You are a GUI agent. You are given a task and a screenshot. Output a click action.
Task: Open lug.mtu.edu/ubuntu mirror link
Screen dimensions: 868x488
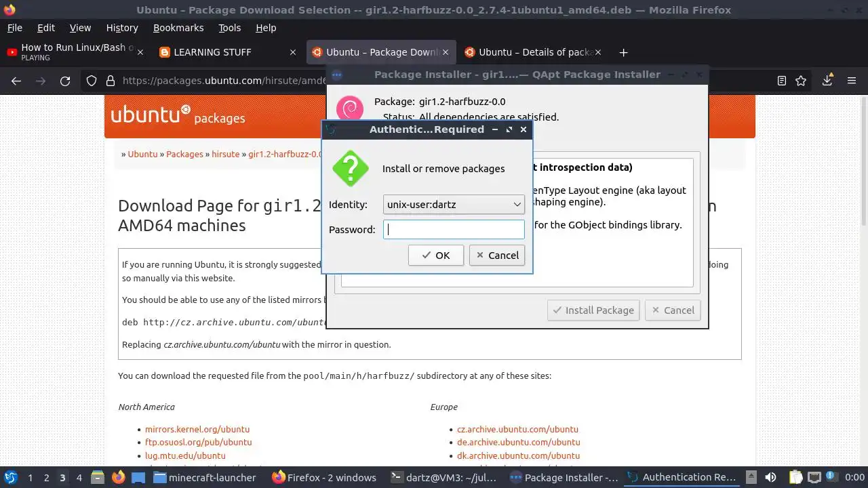(185, 455)
